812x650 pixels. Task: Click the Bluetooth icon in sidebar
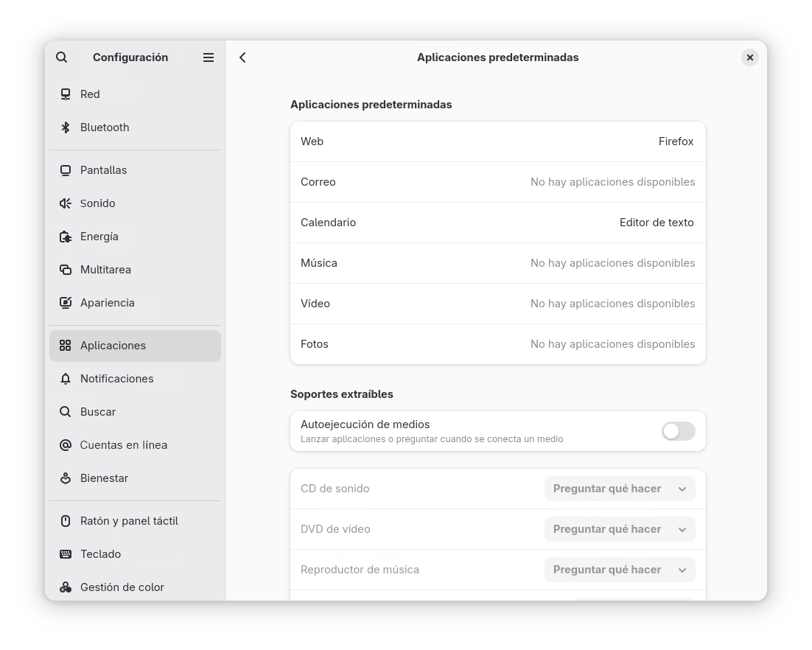(x=65, y=127)
